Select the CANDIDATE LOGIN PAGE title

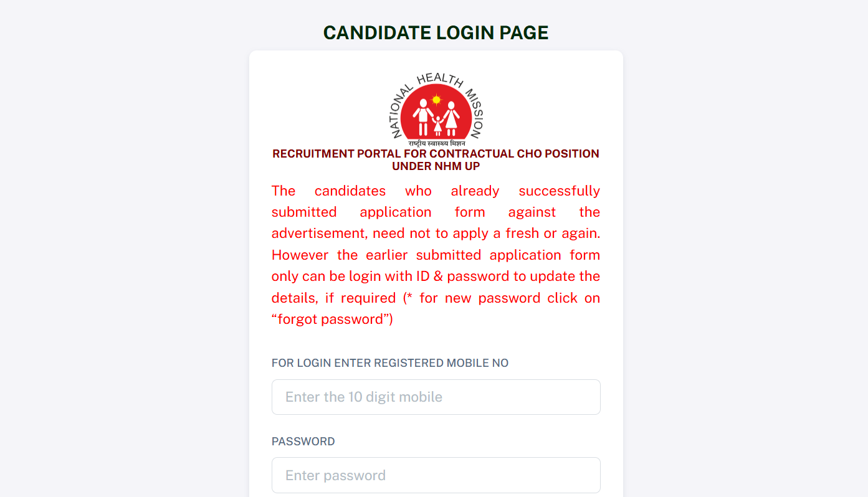coord(436,32)
